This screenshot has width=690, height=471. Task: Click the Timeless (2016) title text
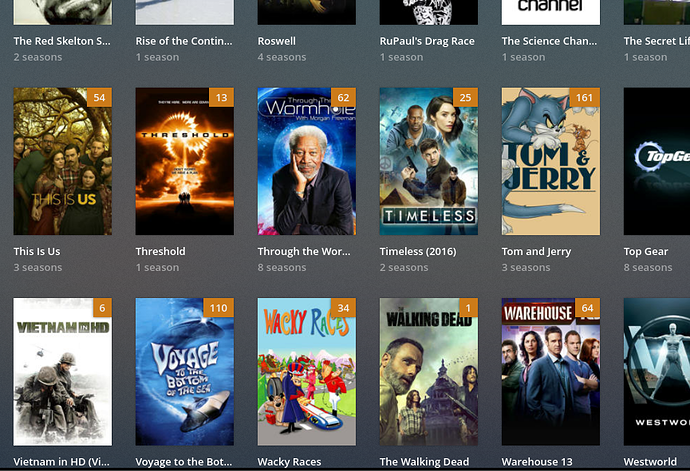click(x=418, y=251)
